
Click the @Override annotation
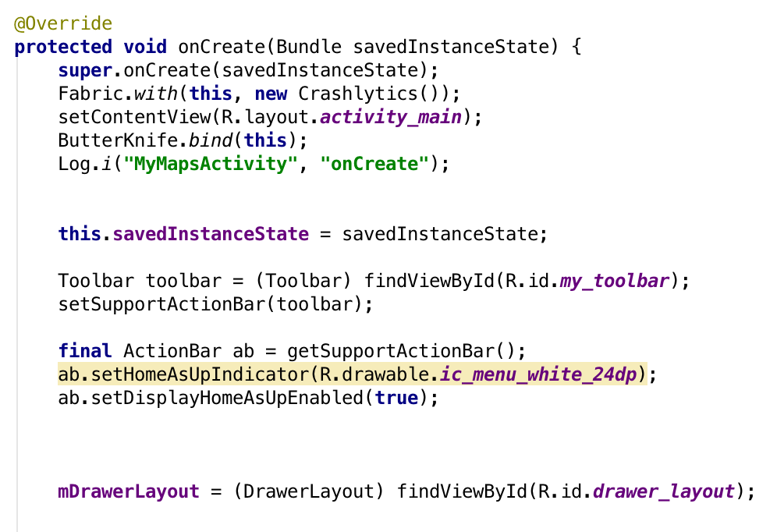pos(63,23)
